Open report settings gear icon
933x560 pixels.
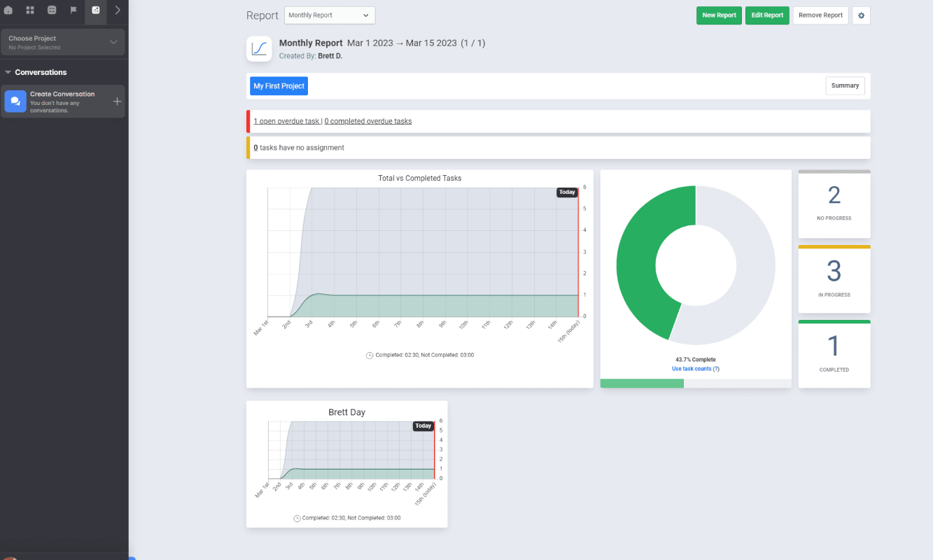861,15
